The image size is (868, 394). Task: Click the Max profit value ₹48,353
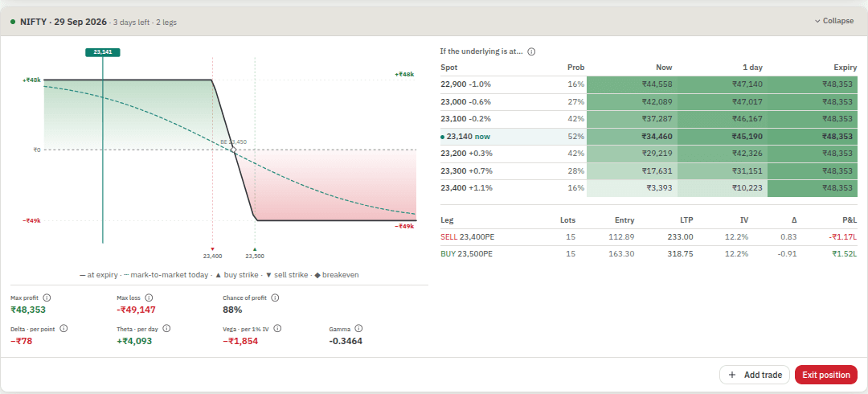point(28,310)
